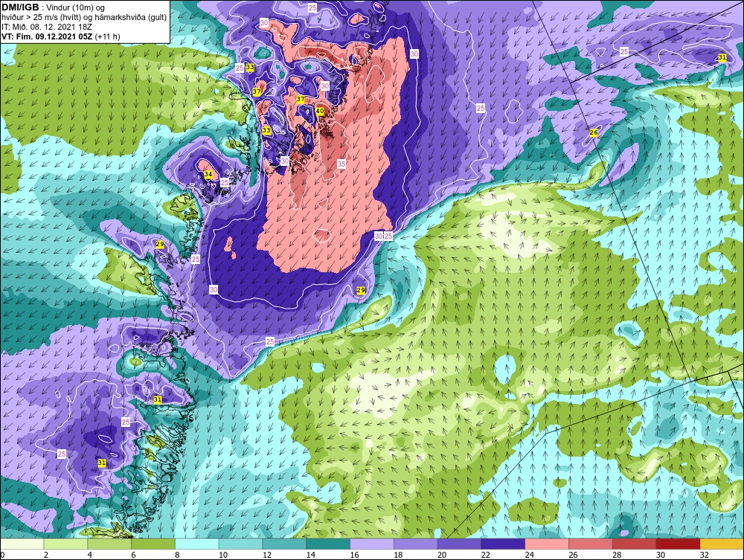Click the legend swatch between 12 and 14
Image resolution: width=744 pixels, height=560 pixels.
tap(285, 544)
